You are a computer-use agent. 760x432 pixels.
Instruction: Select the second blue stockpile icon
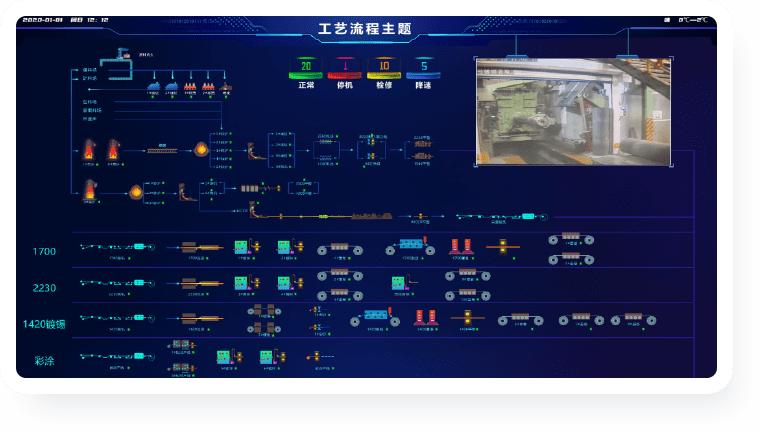coord(172,86)
